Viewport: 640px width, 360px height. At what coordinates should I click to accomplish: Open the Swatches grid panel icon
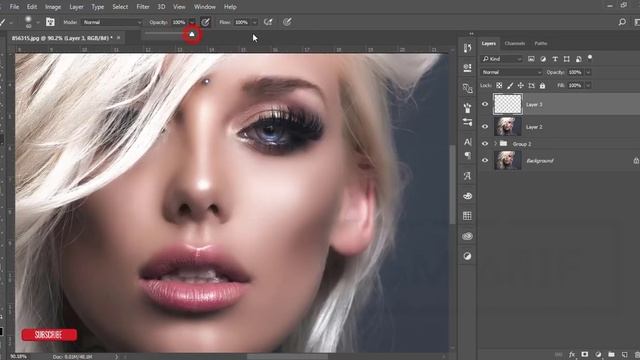click(x=467, y=216)
